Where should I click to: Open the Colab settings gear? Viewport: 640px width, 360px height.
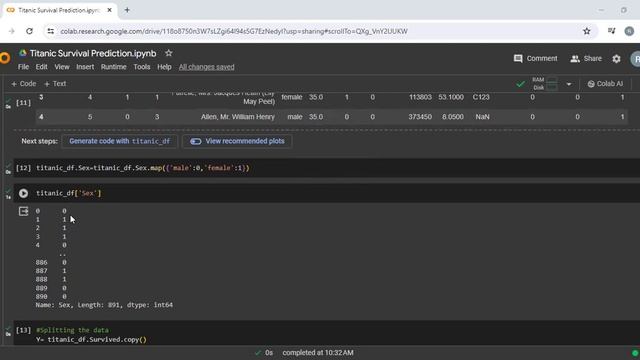pos(616,59)
